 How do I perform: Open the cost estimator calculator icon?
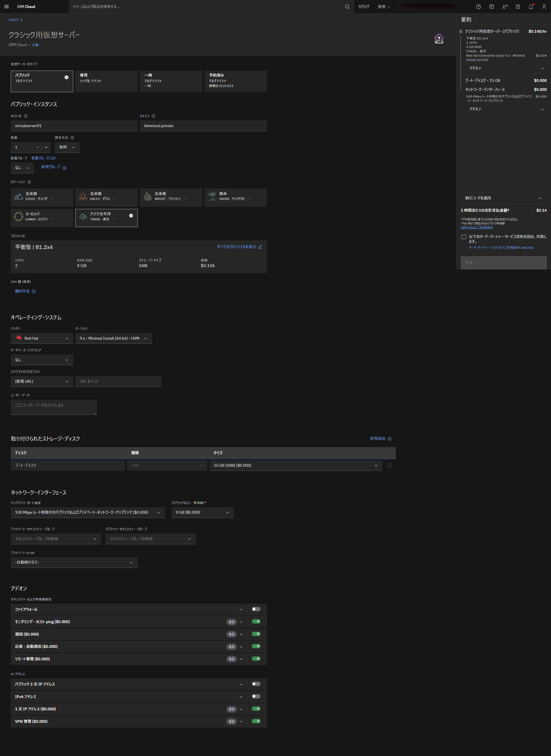pyautogui.click(x=518, y=7)
